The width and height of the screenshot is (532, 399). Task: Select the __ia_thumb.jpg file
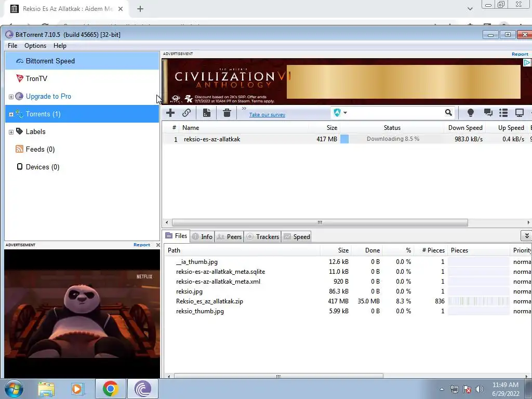pos(348,262)
